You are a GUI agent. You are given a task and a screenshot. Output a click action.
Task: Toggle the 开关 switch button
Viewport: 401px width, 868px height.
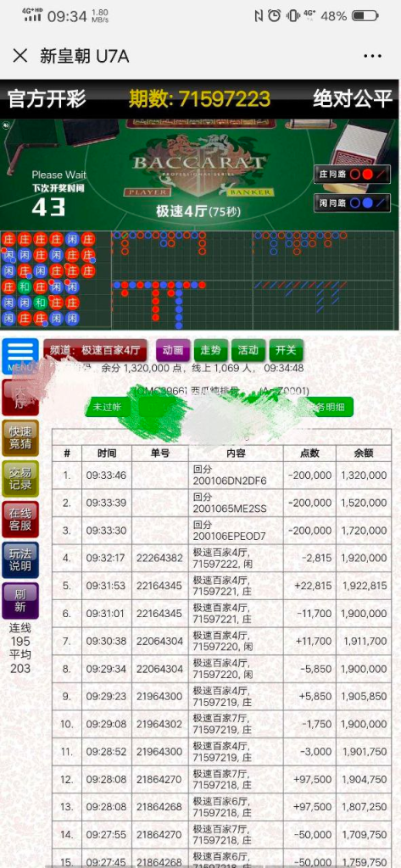(x=286, y=350)
